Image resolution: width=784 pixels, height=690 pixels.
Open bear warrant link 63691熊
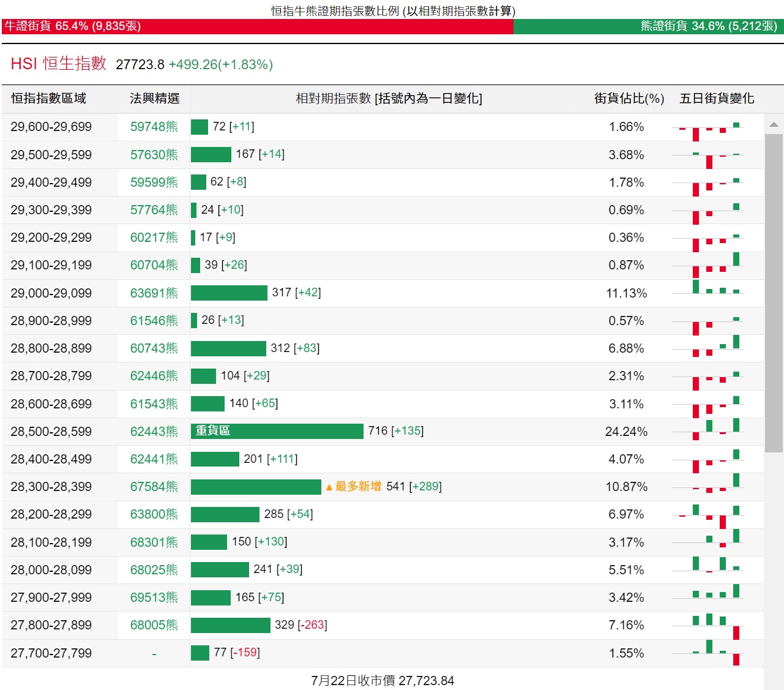click(154, 293)
